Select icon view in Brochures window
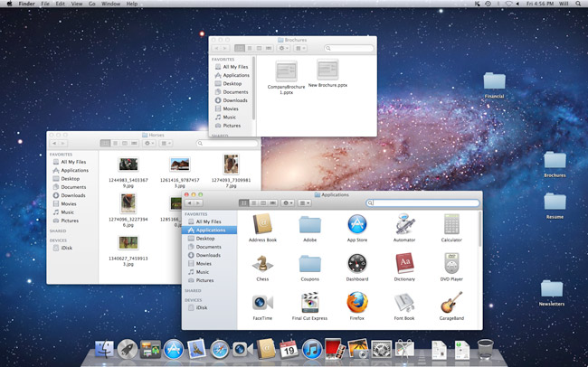Screen dimensions: 588x367 240,47
